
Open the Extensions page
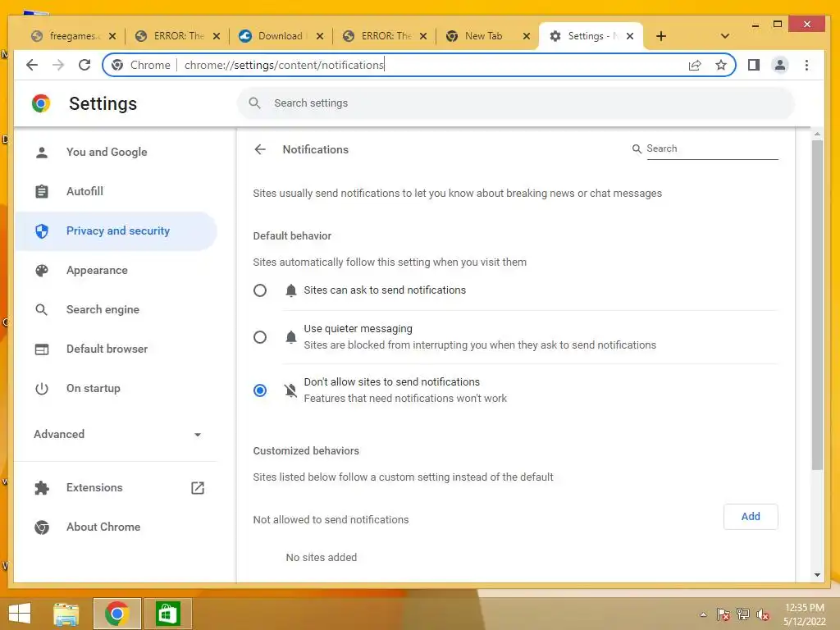[116, 487]
